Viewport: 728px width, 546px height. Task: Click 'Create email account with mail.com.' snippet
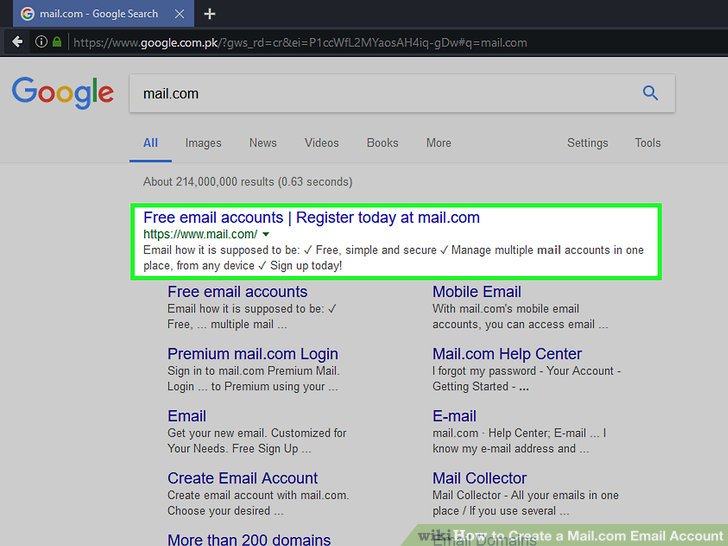[258, 495]
